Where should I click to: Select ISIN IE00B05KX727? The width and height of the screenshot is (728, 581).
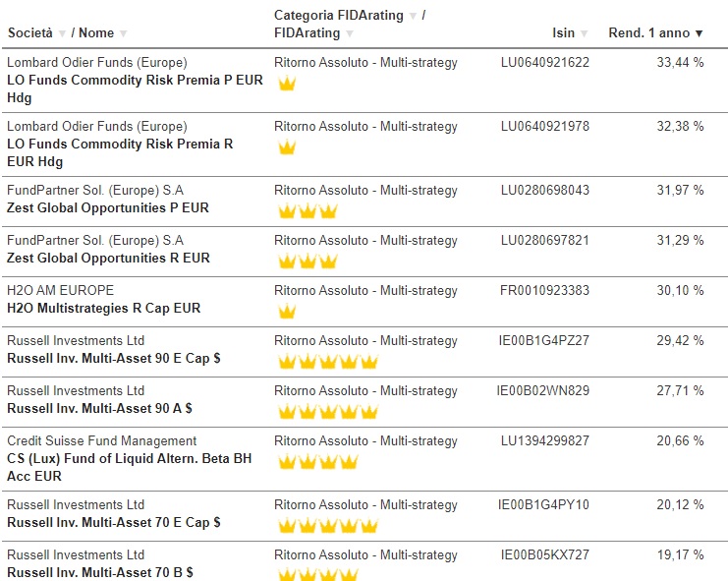tap(544, 555)
